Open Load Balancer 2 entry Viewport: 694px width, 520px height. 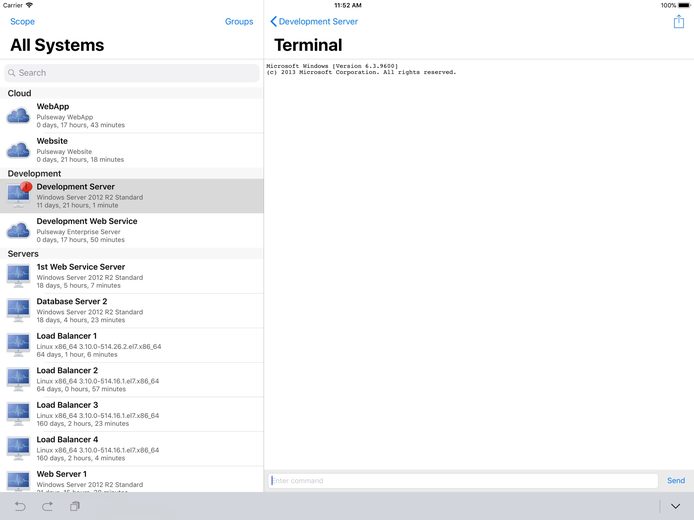pyautogui.click(x=132, y=380)
